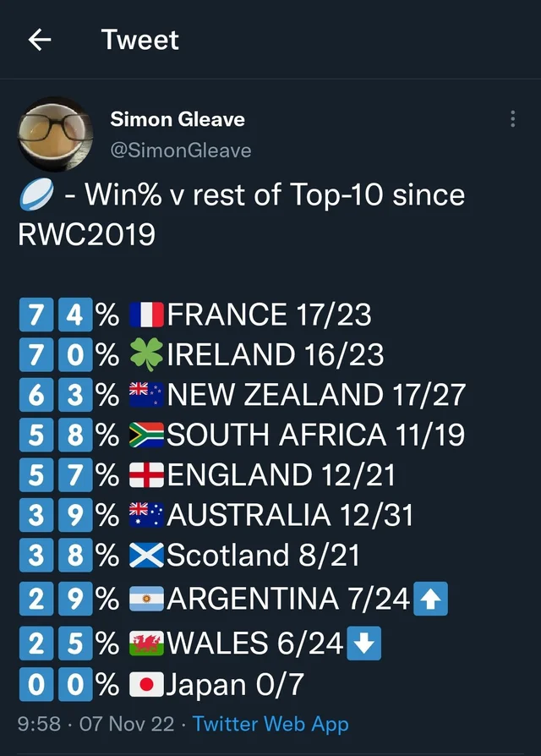Screen dimensions: 541x756
Task: Click Simon Gleave's profile picture
Action: click(x=56, y=133)
